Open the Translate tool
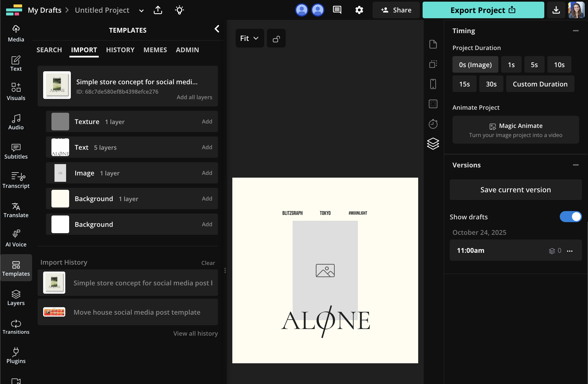 click(x=16, y=210)
